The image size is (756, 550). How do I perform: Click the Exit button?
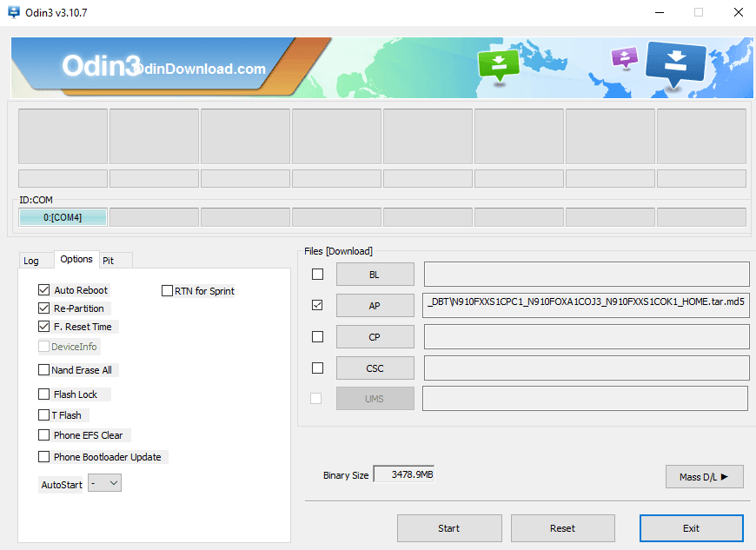692,528
